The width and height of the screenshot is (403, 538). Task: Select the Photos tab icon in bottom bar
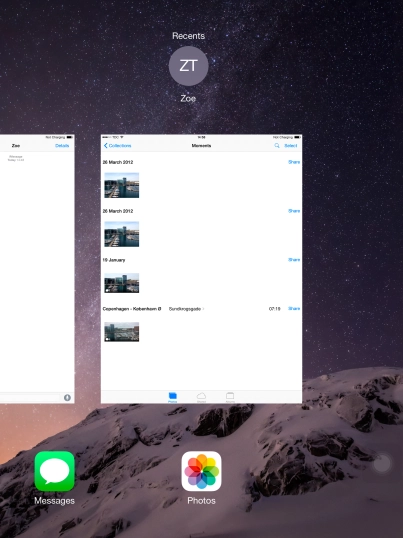click(x=173, y=397)
